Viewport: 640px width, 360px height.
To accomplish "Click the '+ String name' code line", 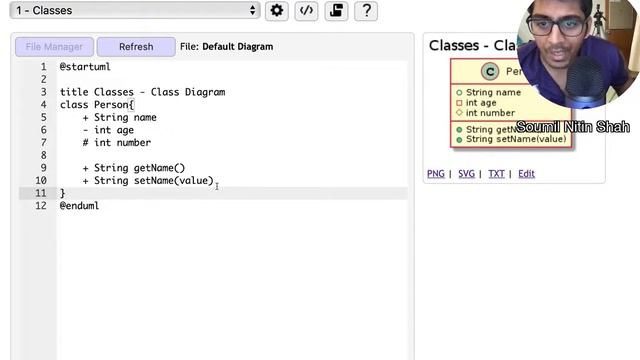I will 120,117.
